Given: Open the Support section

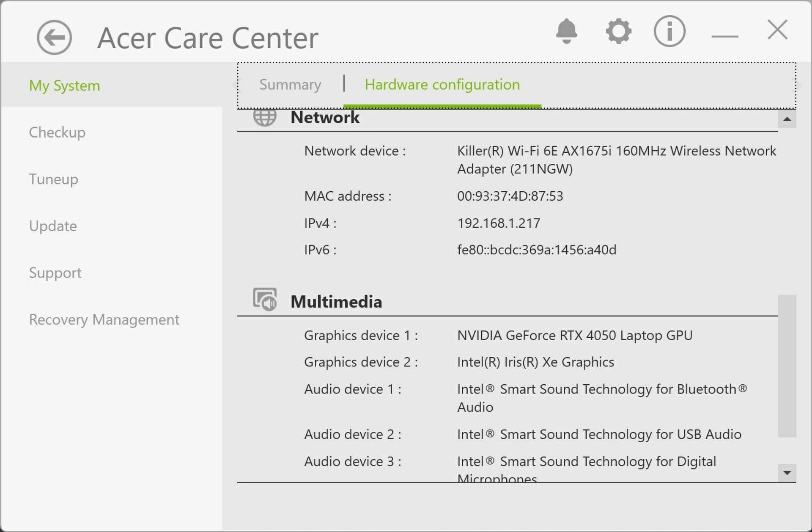Looking at the screenshot, I should tap(55, 273).
